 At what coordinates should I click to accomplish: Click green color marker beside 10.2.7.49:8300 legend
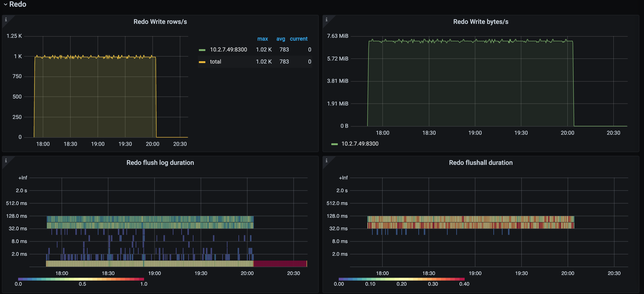(203, 49)
